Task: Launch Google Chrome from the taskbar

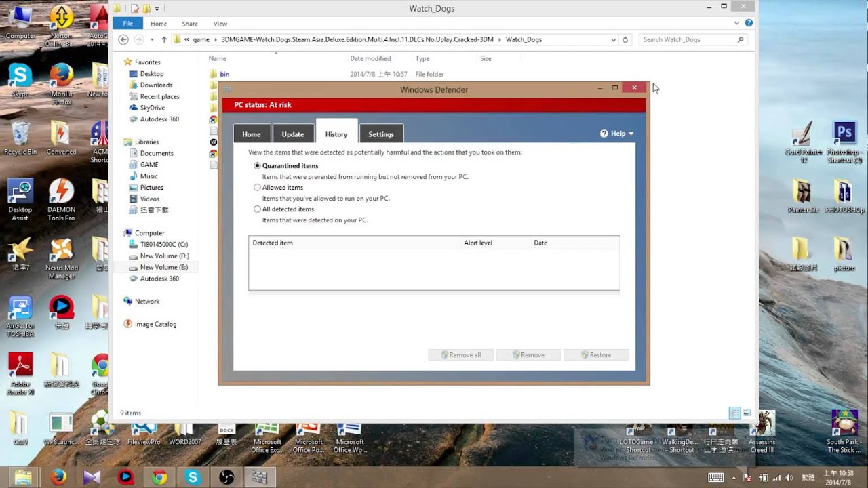Action: click(159, 477)
